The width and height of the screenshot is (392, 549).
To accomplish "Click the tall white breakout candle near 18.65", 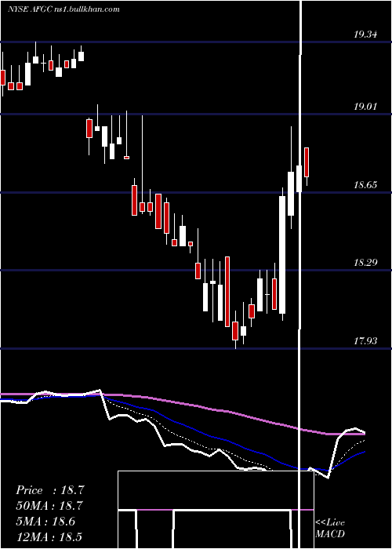I will coord(282,254).
